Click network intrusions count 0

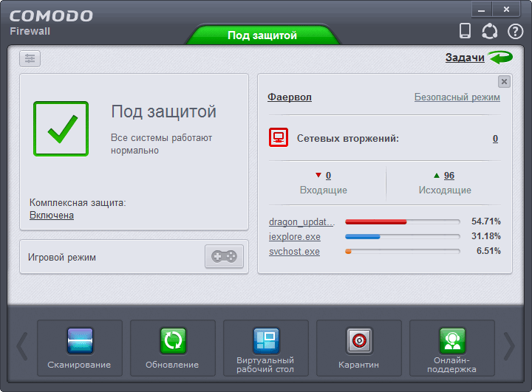click(x=495, y=139)
